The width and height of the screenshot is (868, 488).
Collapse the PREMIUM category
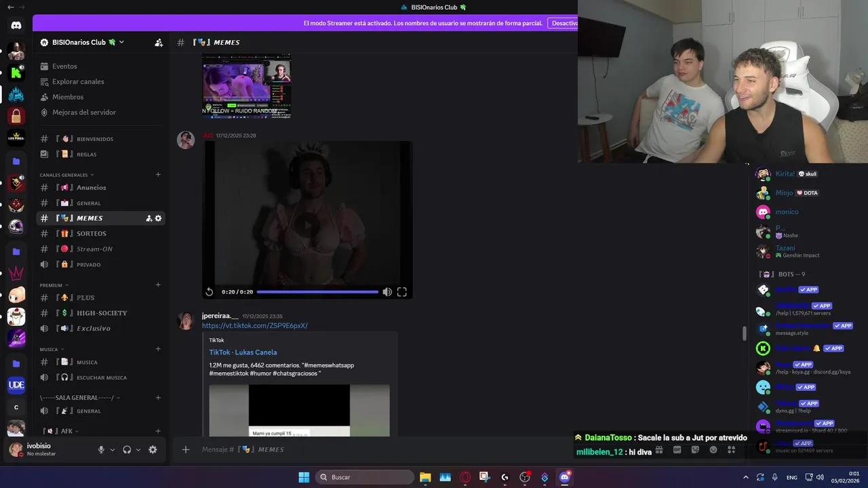[54, 285]
